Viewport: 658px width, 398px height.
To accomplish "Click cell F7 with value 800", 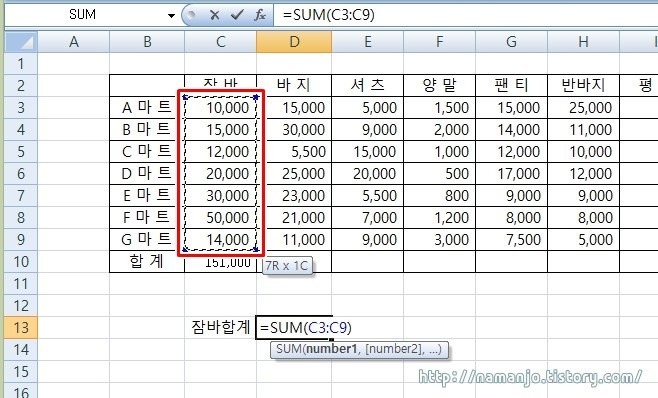I will click(439, 195).
